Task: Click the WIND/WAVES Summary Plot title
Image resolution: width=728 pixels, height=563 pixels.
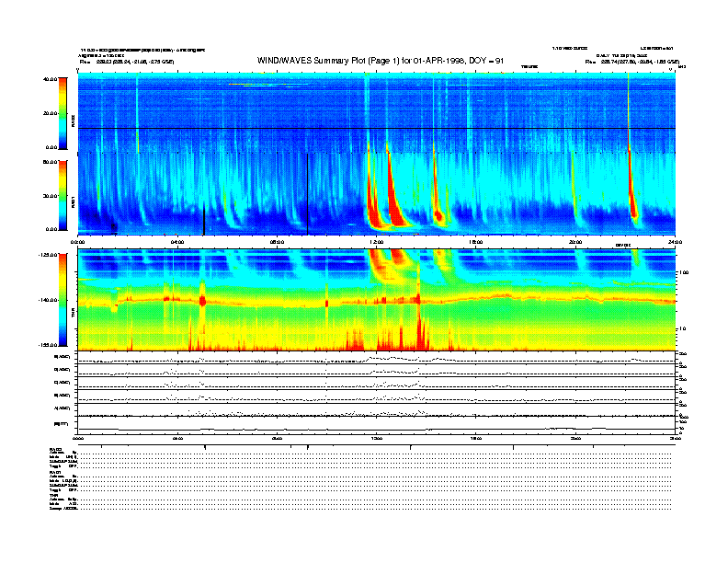Action: pyautogui.click(x=381, y=61)
